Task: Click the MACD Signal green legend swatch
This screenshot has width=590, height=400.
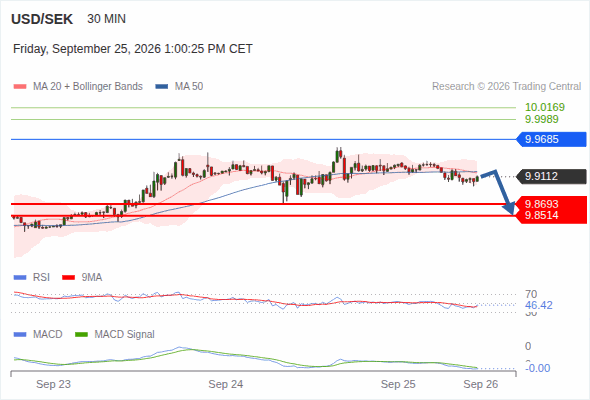Action: pyautogui.click(x=81, y=335)
